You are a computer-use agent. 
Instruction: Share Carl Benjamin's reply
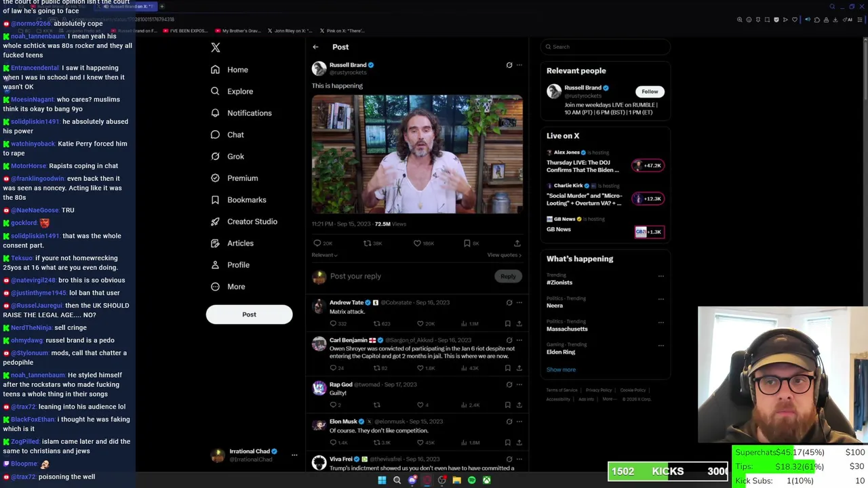[519, 368]
